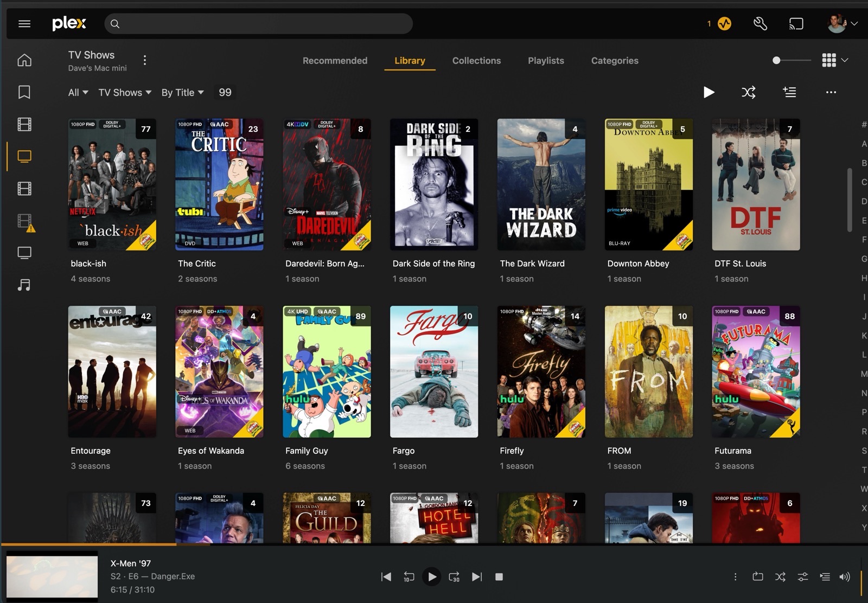Open playback settings sliders icon
The image size is (868, 603).
[x=802, y=576]
